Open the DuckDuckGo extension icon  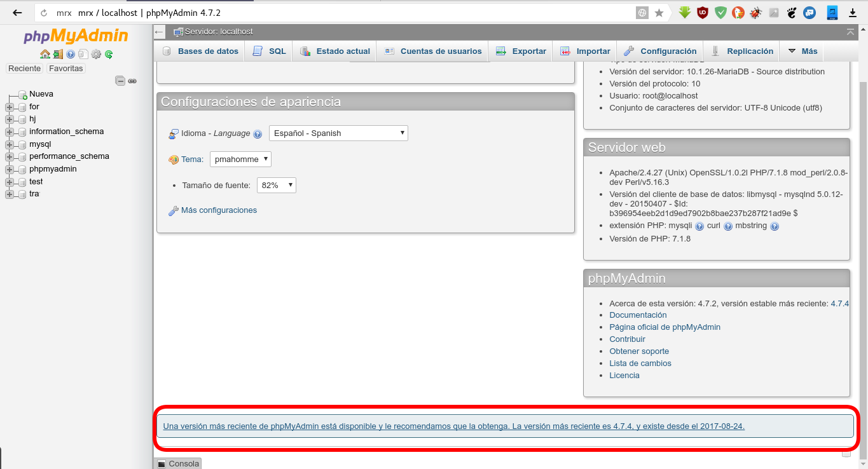pyautogui.click(x=738, y=13)
